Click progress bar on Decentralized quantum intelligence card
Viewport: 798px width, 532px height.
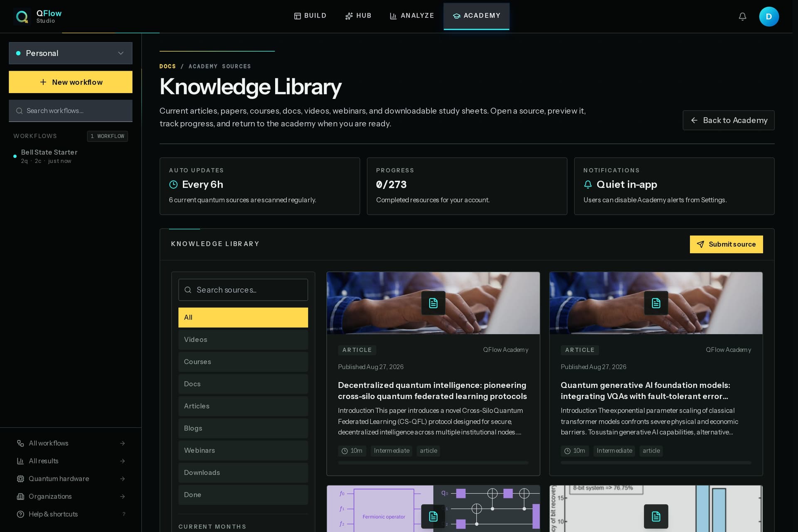click(x=433, y=463)
